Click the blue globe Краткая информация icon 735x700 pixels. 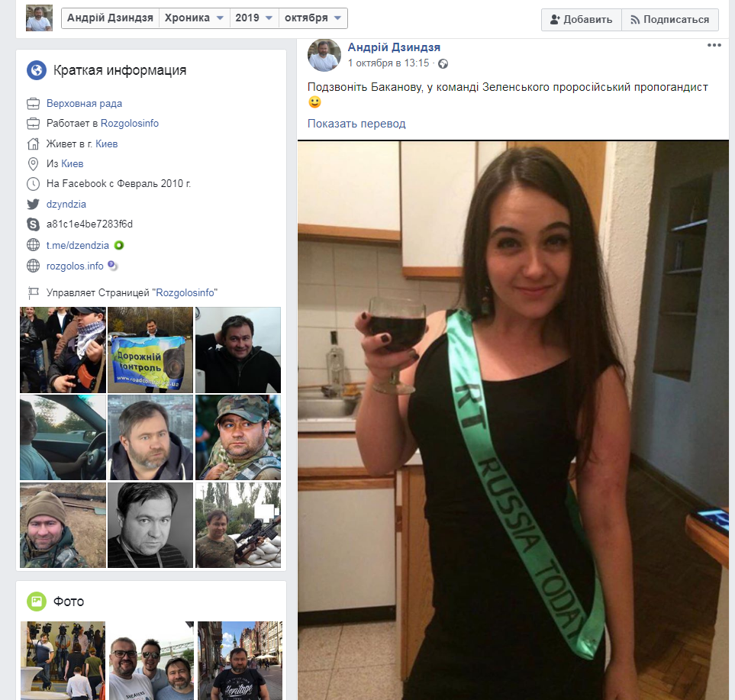pos(37,71)
